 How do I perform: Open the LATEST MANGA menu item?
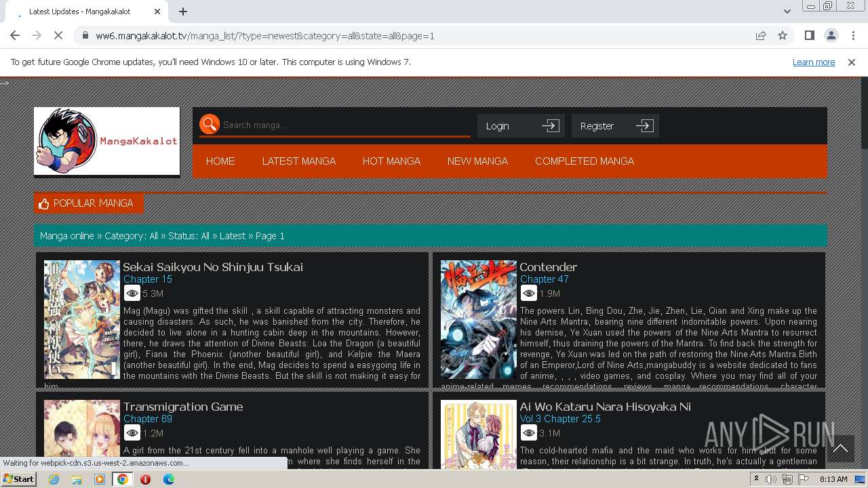(299, 161)
